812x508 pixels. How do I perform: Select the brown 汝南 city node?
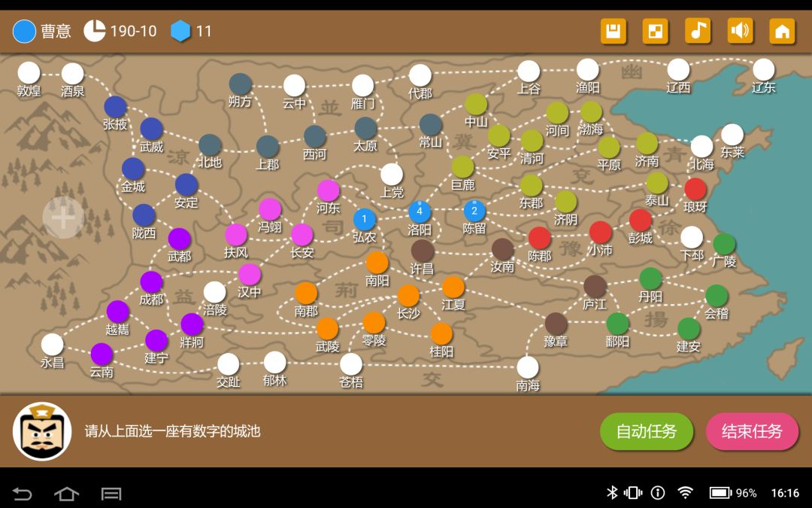tap(502, 249)
